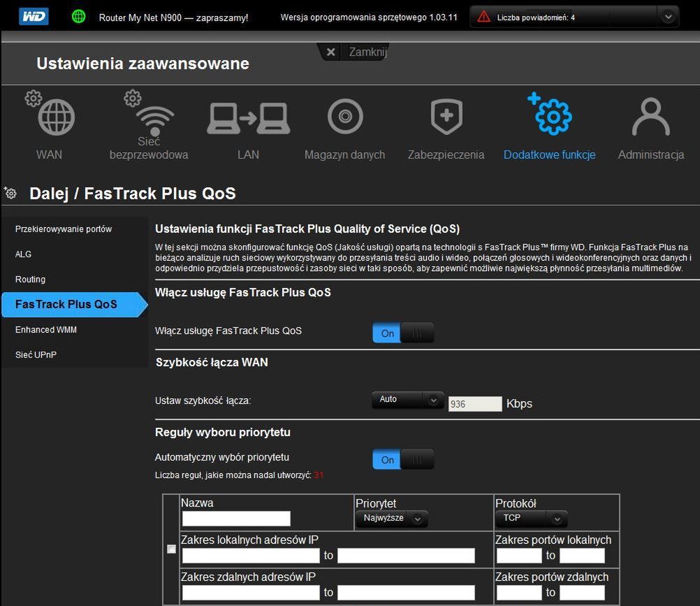This screenshot has width=700, height=606.
Task: Open the Administracja user icon
Action: pos(651,117)
